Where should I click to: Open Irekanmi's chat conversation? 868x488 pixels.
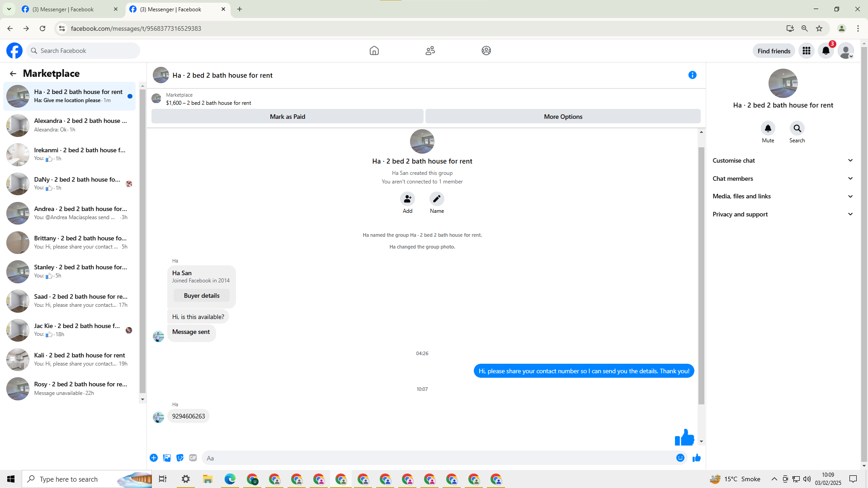(x=70, y=154)
